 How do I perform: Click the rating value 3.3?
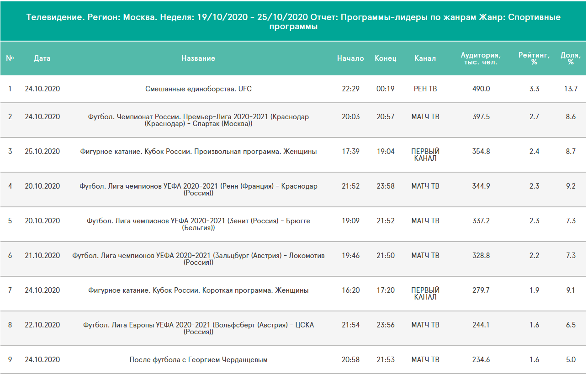point(534,89)
